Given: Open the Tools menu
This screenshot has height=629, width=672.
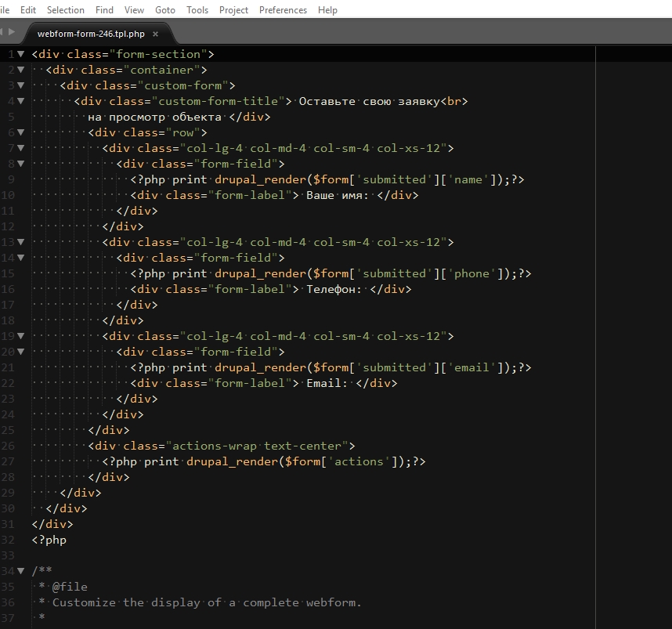Looking at the screenshot, I should tap(197, 10).
